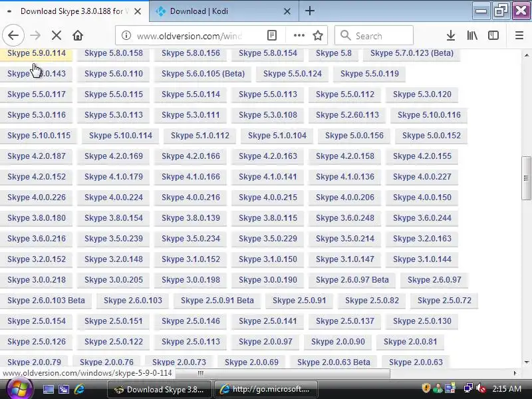
Task: Open the Firefox hamburger menu
Action: pos(519,35)
